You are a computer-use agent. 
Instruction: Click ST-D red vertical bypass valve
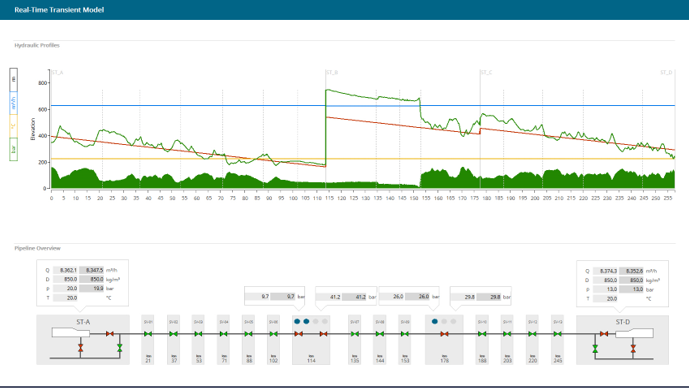[x=633, y=349]
